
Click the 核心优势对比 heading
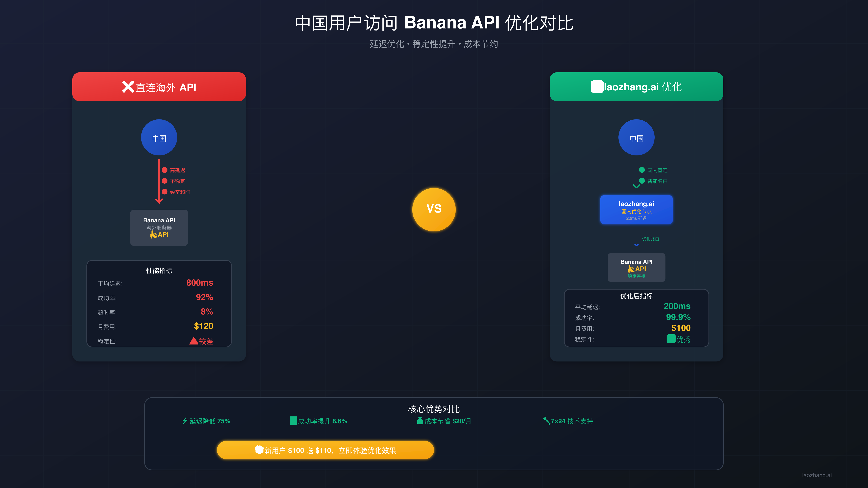(x=434, y=409)
